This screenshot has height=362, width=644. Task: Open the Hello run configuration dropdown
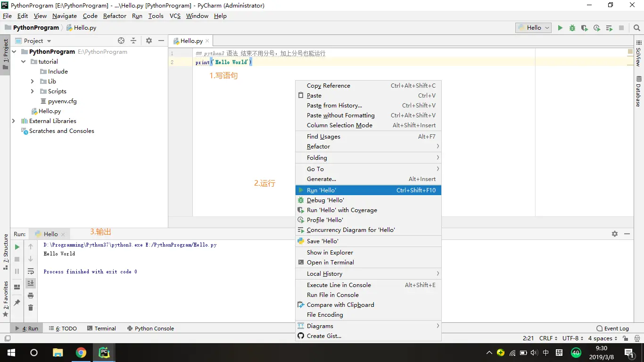point(534,28)
